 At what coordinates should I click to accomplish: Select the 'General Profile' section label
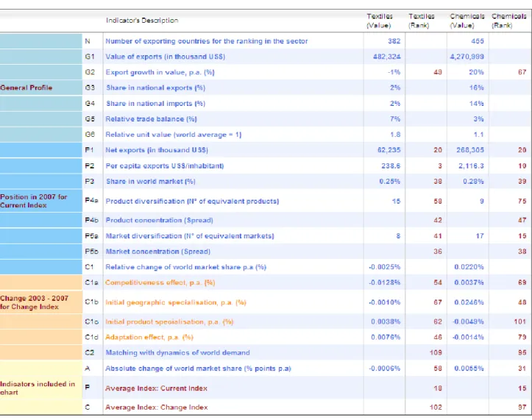(26, 88)
